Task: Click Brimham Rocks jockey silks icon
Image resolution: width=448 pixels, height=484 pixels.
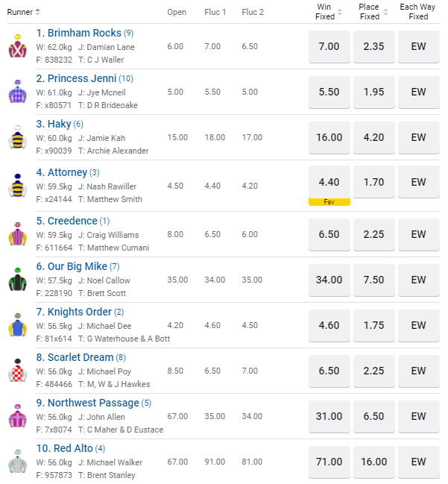Action: coord(16,46)
